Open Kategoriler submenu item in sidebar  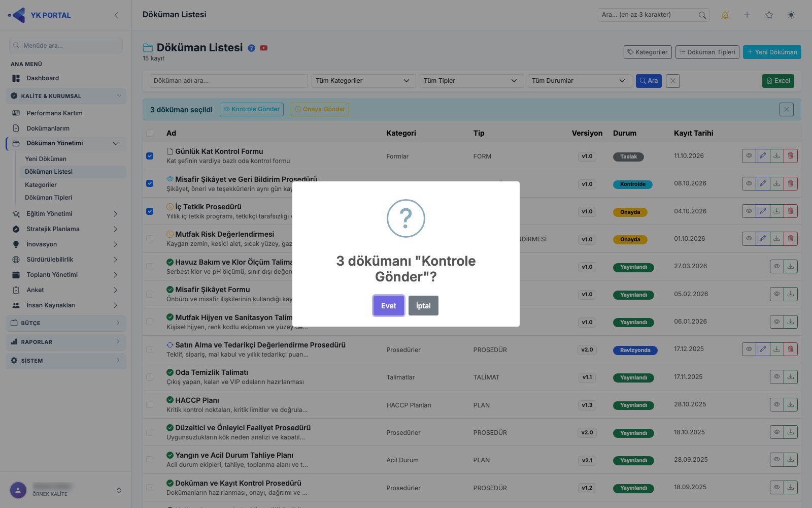coord(41,185)
